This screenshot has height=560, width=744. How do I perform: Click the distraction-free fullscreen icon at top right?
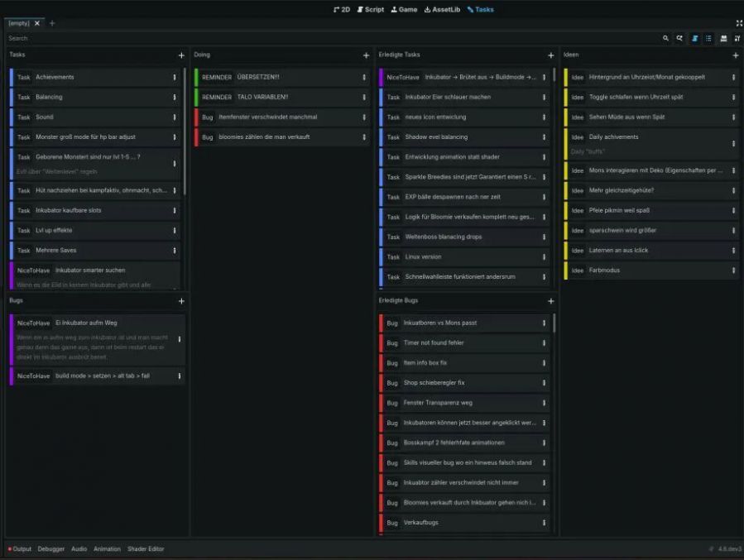[738, 23]
